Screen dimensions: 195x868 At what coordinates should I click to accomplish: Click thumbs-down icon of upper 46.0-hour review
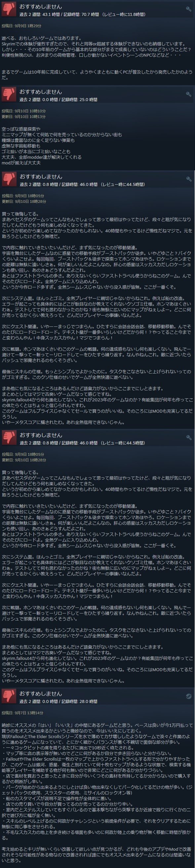pyautogui.click(x=9, y=179)
